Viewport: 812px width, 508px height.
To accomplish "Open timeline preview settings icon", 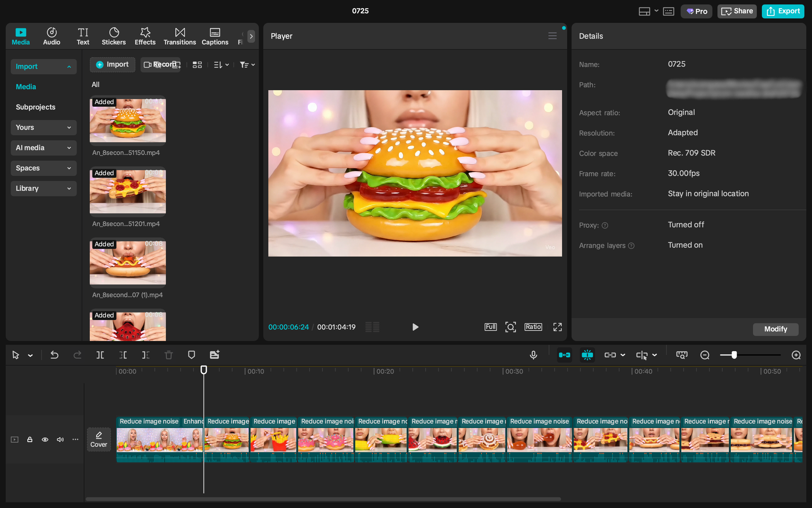I will click(682, 355).
